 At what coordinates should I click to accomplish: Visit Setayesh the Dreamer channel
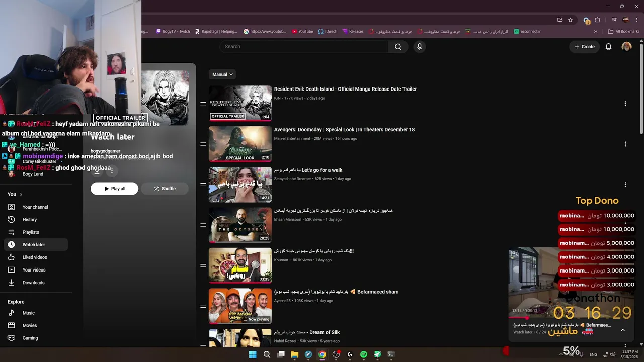293,179
